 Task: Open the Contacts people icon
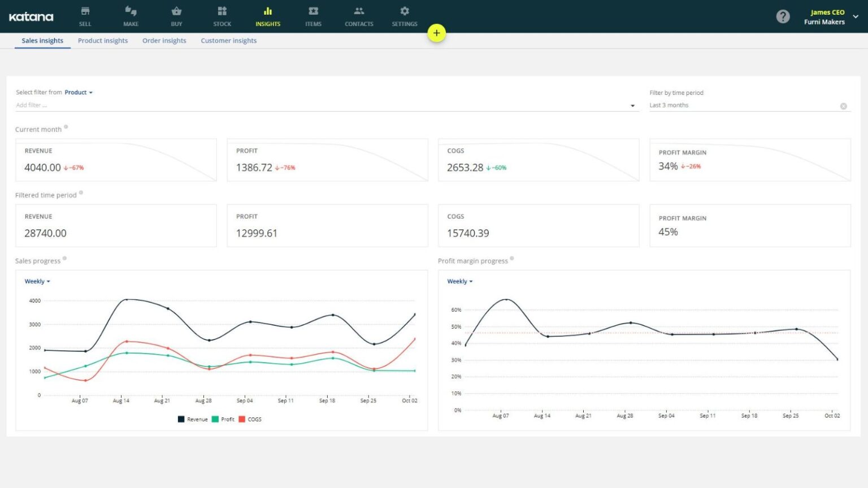pos(359,11)
